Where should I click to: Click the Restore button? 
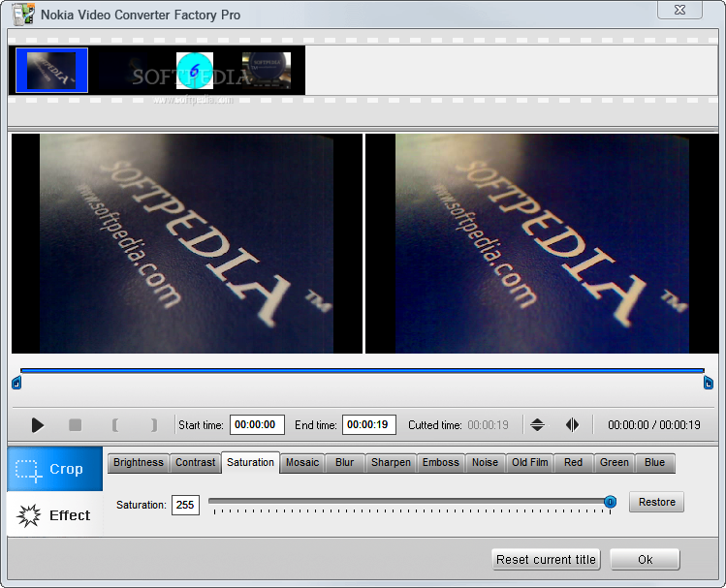point(656,502)
